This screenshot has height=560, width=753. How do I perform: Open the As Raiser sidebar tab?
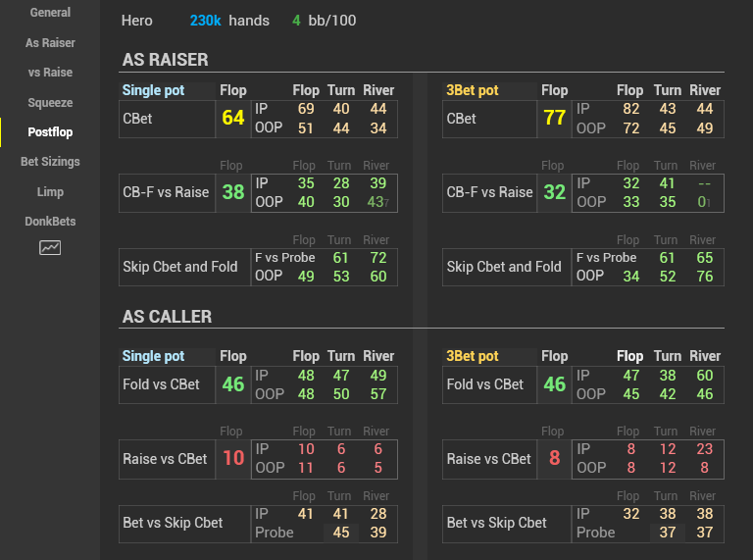50,43
